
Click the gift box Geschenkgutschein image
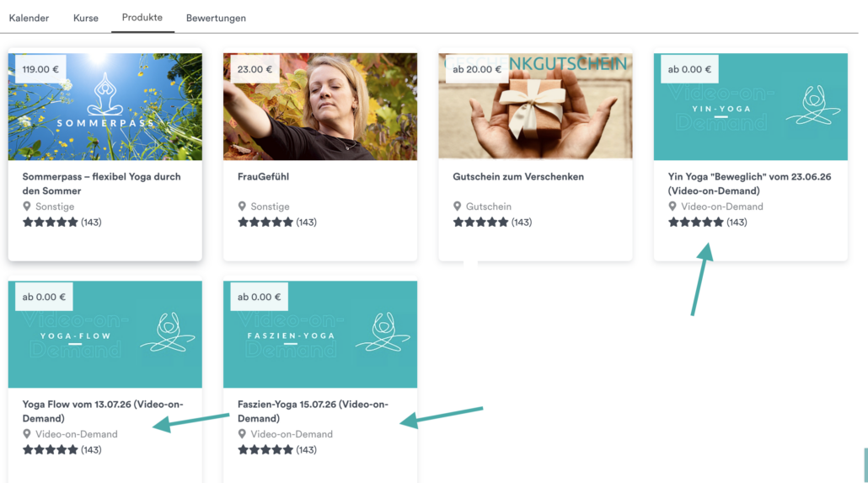(x=535, y=106)
